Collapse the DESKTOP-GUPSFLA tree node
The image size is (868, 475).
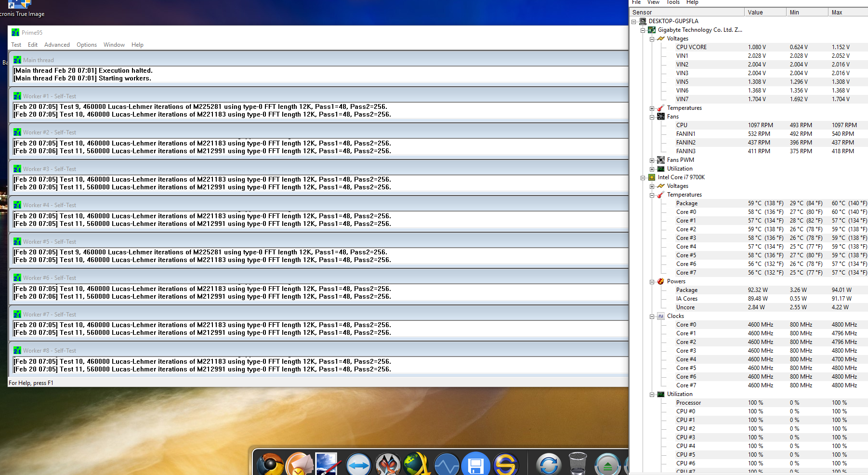click(x=634, y=22)
